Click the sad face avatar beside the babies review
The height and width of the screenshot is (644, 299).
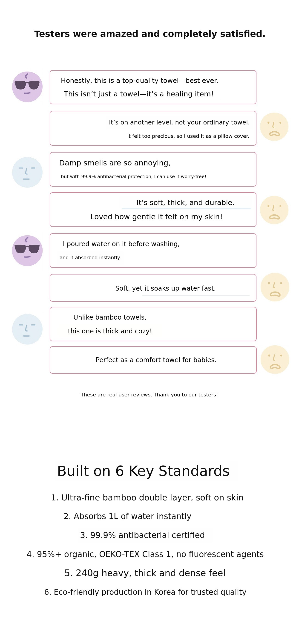275,359
